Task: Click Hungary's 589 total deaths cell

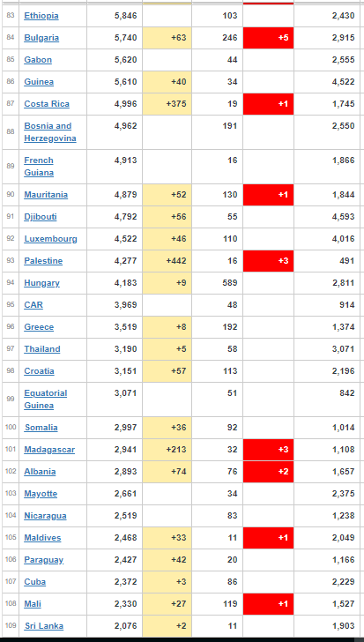Action: point(218,283)
